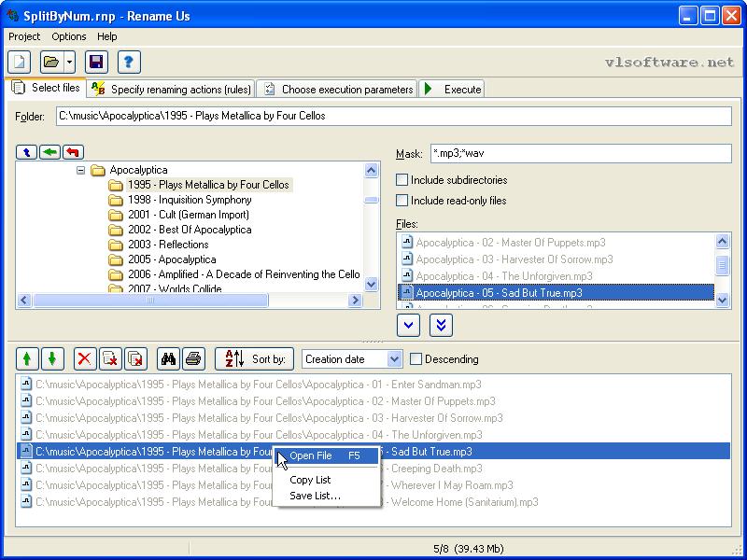Open help with the question mark icon
This screenshot has width=747, height=560.
coord(129,62)
